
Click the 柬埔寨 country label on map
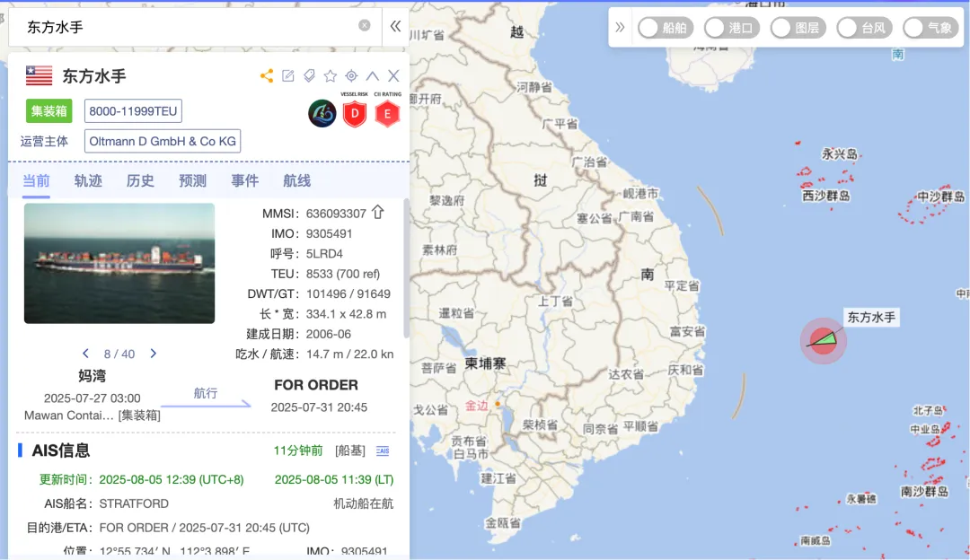(x=485, y=363)
